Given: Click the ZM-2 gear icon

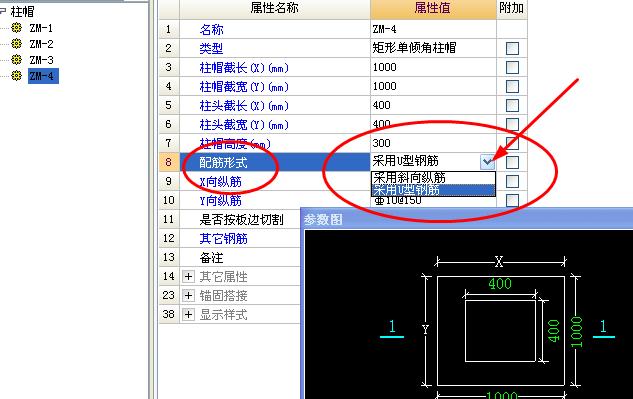Looking at the screenshot, I should (17, 44).
